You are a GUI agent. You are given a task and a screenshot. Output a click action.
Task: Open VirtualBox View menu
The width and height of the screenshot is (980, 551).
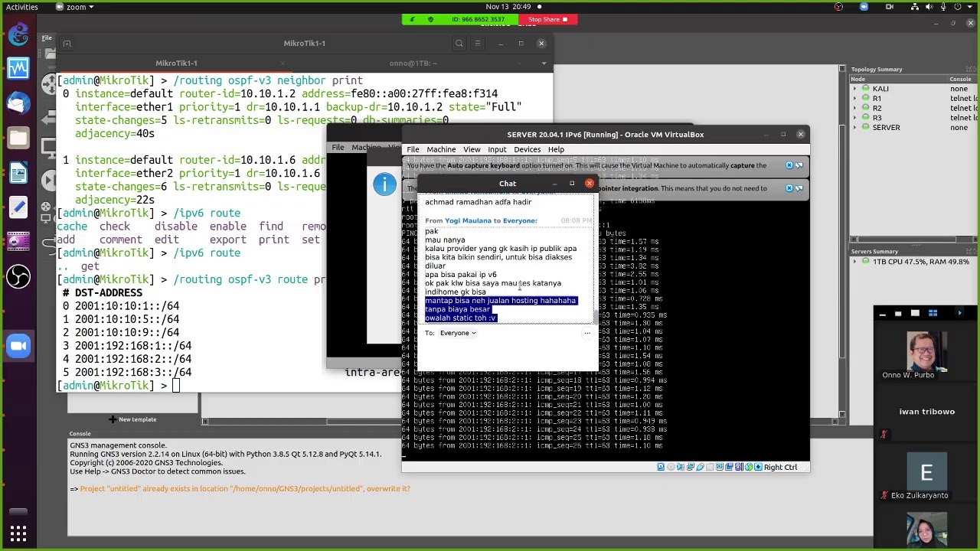472,149
